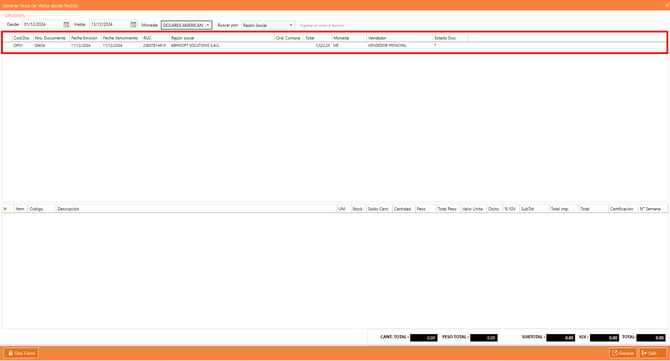
Task: Sort by Nro. Documento column header
Action: (x=51, y=38)
